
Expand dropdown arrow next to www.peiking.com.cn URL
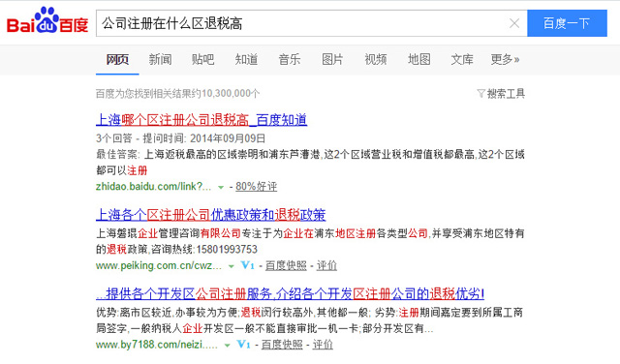(232, 266)
